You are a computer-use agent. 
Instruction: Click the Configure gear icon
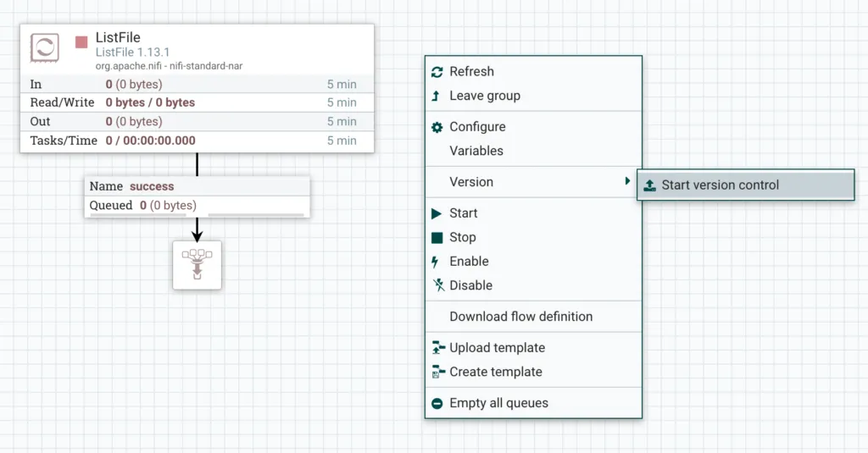point(437,127)
